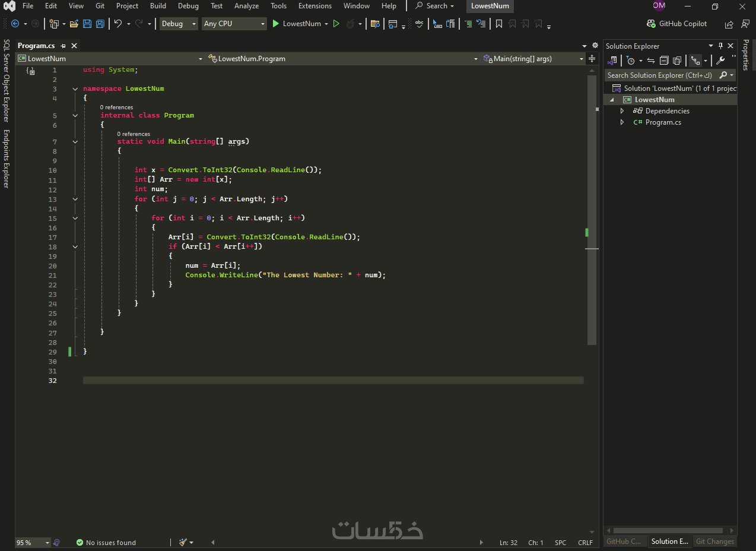The image size is (756, 551).
Task: Click the Find in Files folder search icon
Action: click(x=375, y=24)
